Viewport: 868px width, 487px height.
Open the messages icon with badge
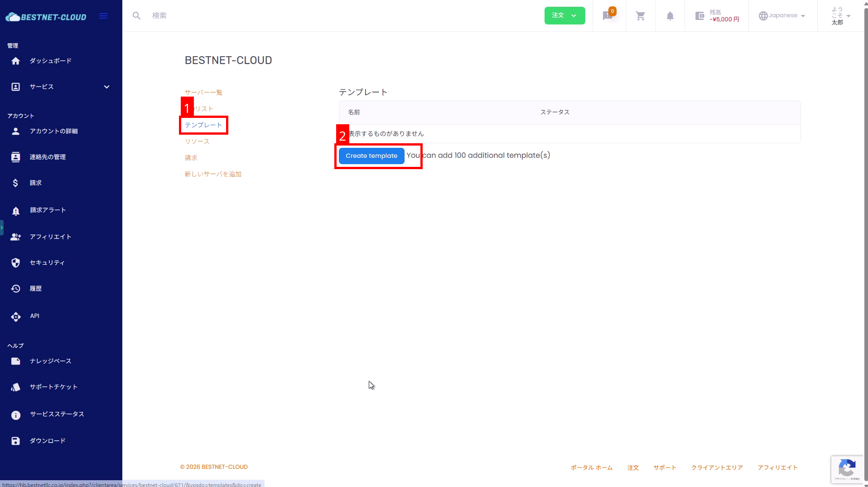click(608, 16)
